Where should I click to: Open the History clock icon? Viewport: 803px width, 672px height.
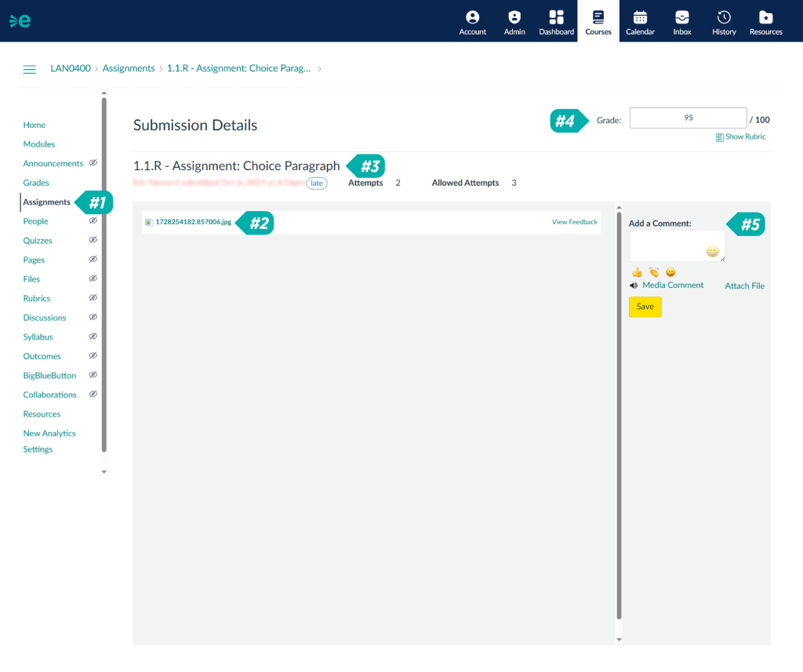[724, 18]
